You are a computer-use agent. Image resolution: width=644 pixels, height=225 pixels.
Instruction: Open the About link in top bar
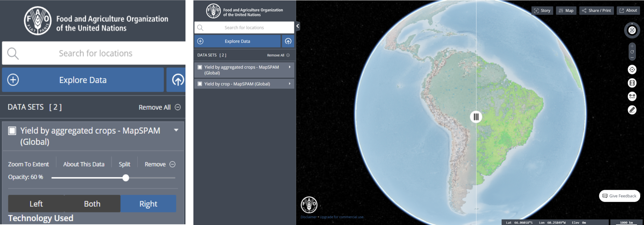pyautogui.click(x=628, y=11)
